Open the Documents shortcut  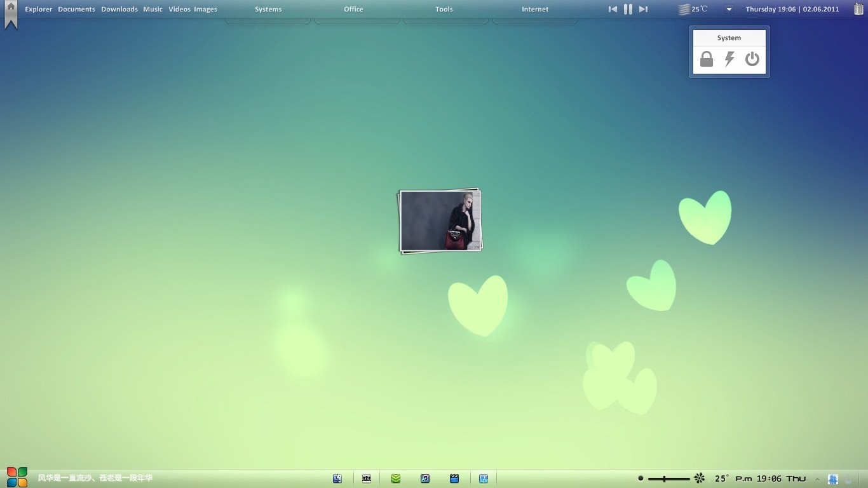[x=76, y=10]
